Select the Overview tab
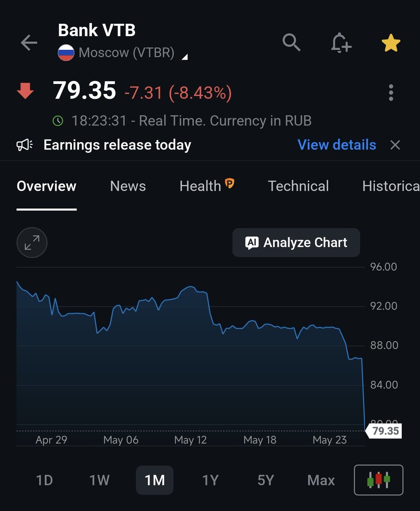This screenshot has width=420, height=511. tap(46, 186)
